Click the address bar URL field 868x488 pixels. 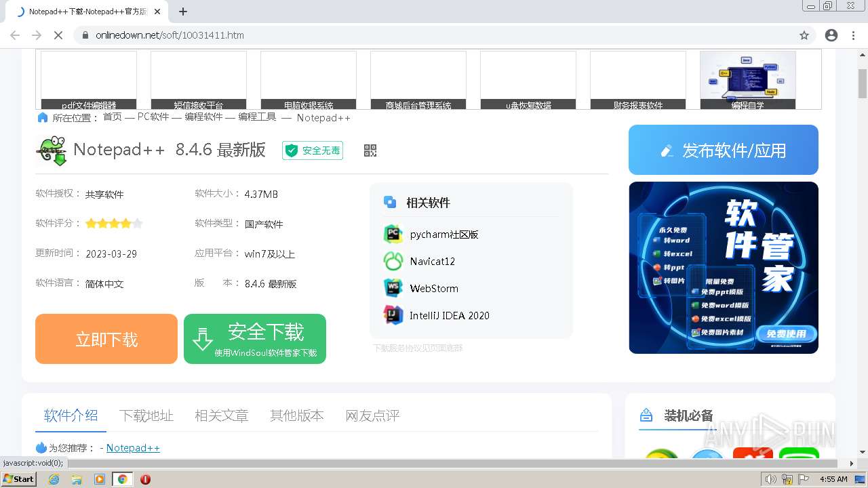pyautogui.click(x=434, y=35)
